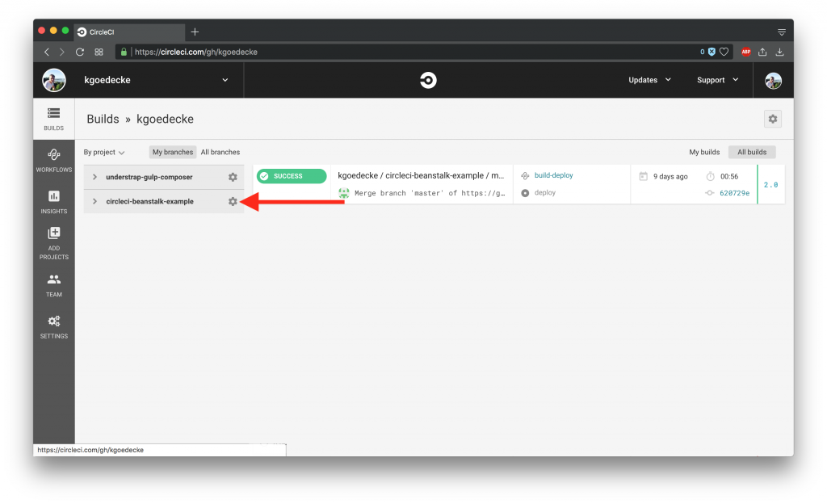Open the understrap-gulp-composer project name
827x504 pixels.
[x=149, y=177]
